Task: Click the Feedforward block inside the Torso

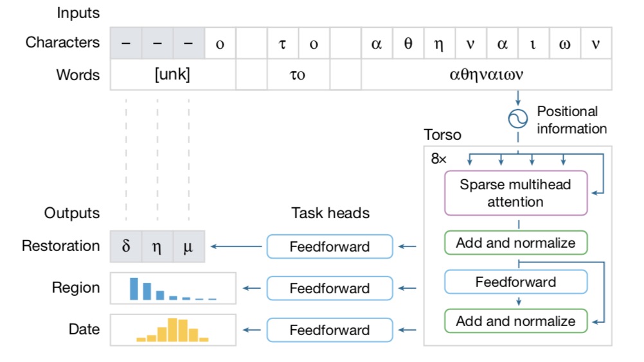Action: (515, 282)
